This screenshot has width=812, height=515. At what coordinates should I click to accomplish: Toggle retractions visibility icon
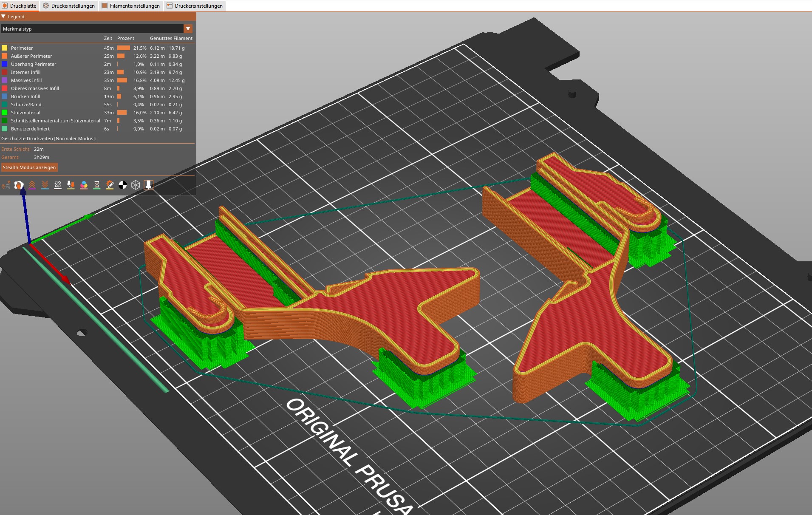tap(32, 185)
